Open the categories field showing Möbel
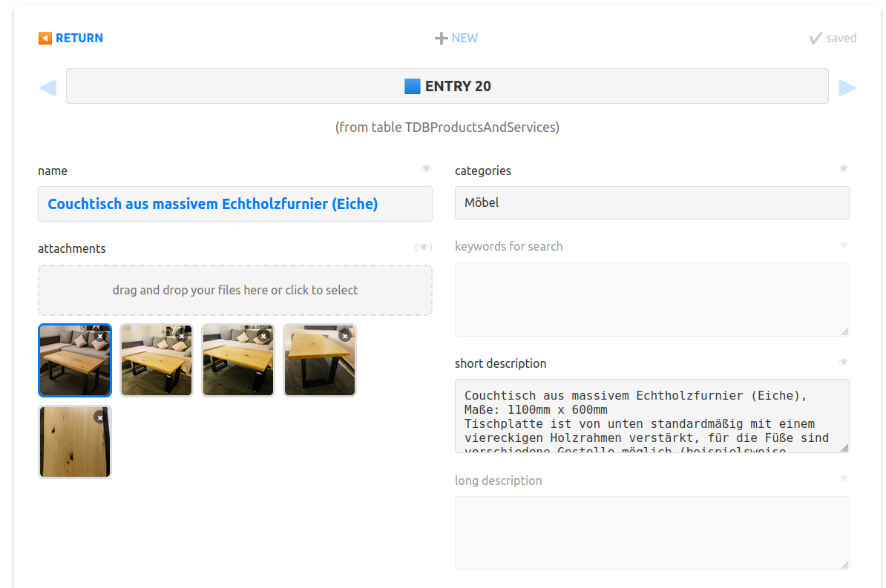Screen dimensions: 886x588 (x=652, y=202)
